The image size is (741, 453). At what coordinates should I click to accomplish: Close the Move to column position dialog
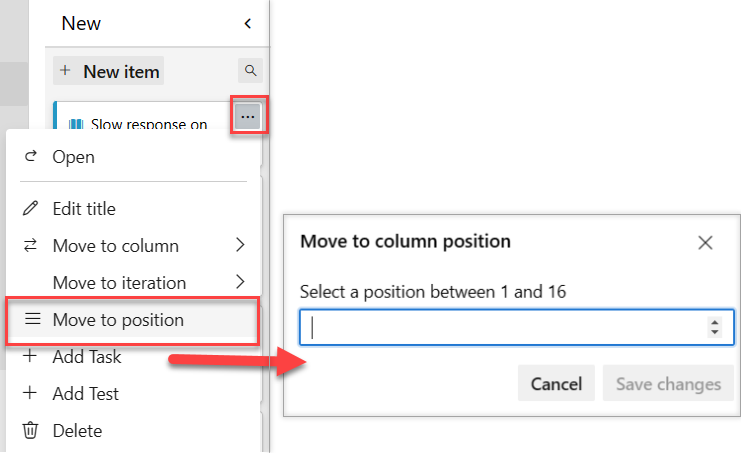(x=705, y=243)
